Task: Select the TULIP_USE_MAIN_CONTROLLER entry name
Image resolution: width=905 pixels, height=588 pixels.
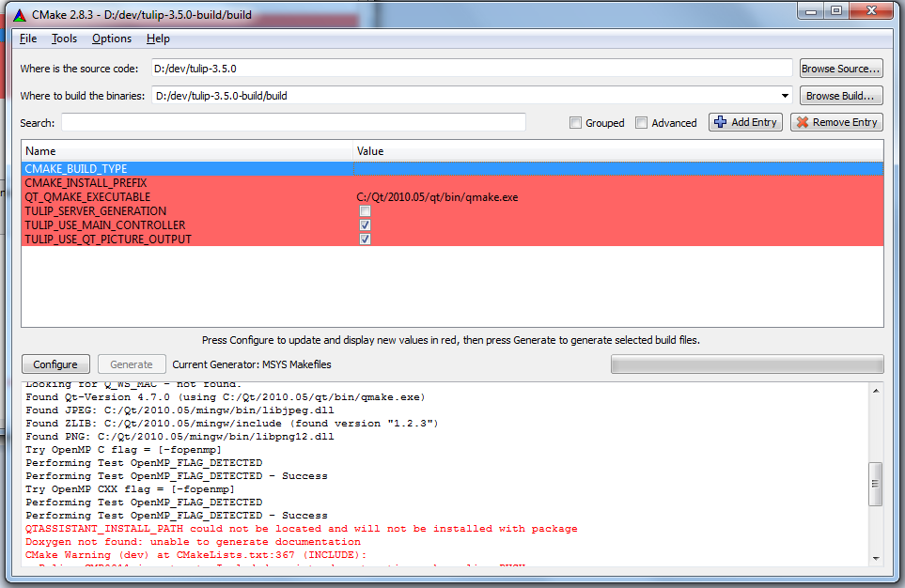Action: tap(105, 225)
